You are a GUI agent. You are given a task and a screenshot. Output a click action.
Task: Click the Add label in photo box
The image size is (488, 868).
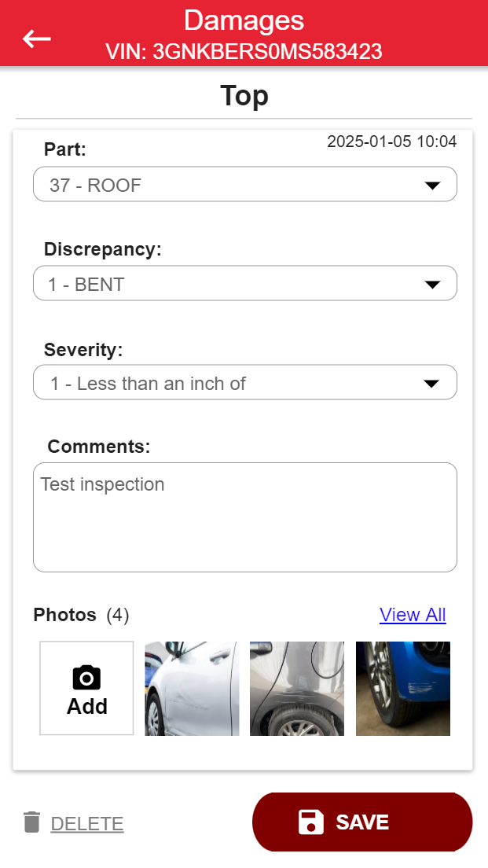point(86,706)
